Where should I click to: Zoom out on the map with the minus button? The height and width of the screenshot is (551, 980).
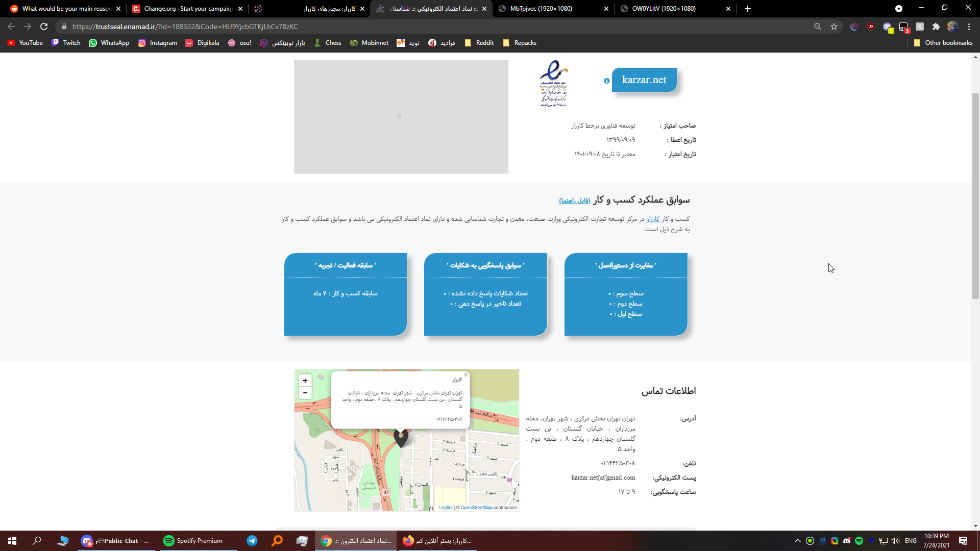(305, 393)
